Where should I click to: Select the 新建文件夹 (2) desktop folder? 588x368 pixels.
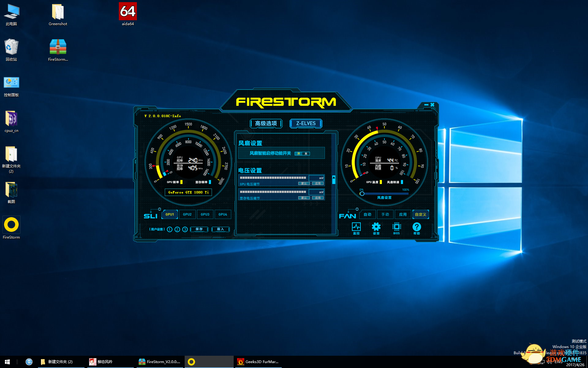click(x=11, y=159)
